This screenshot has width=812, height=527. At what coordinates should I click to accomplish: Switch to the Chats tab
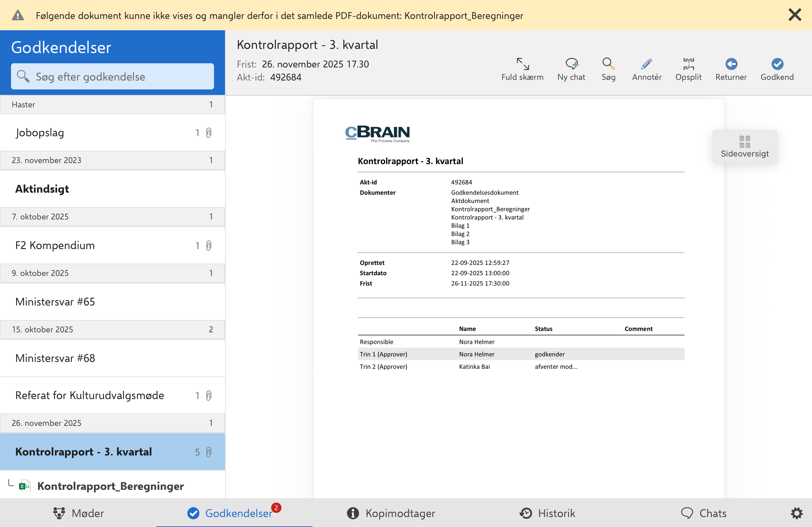704,513
